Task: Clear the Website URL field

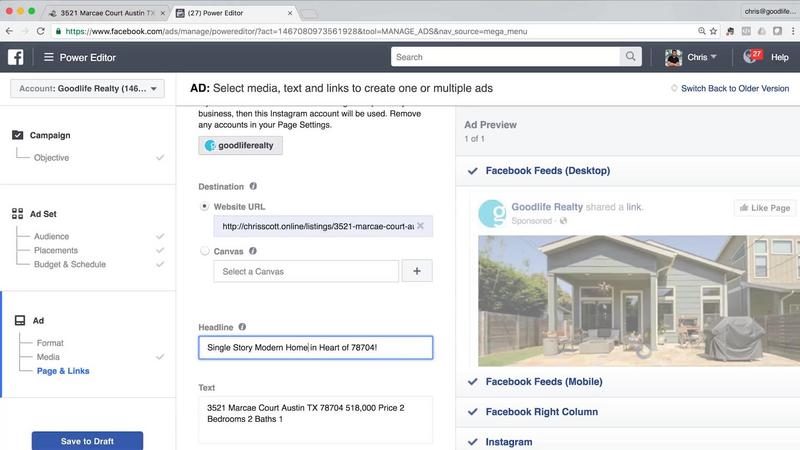Action: (420, 226)
